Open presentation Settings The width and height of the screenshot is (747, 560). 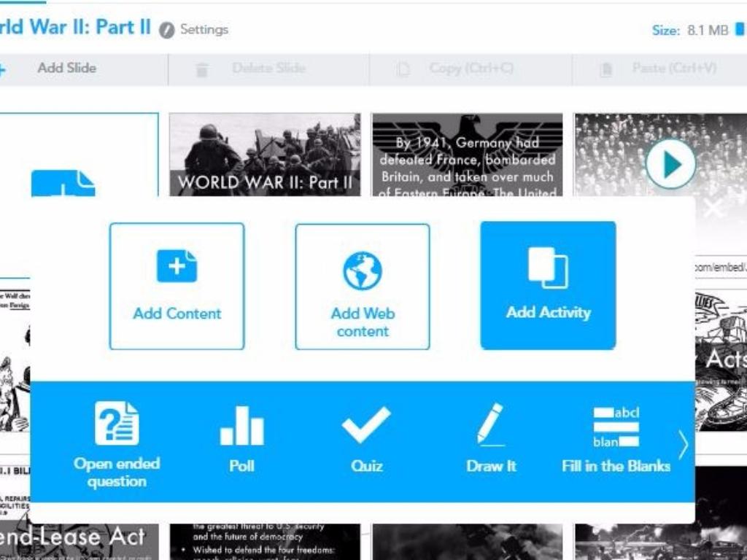[195, 30]
